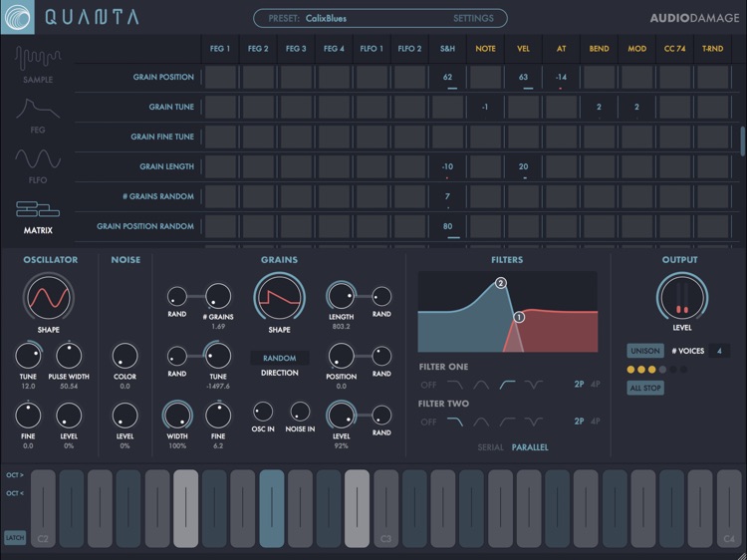Click the oscillator Shape waveform display
747x560 pixels.
click(50, 298)
